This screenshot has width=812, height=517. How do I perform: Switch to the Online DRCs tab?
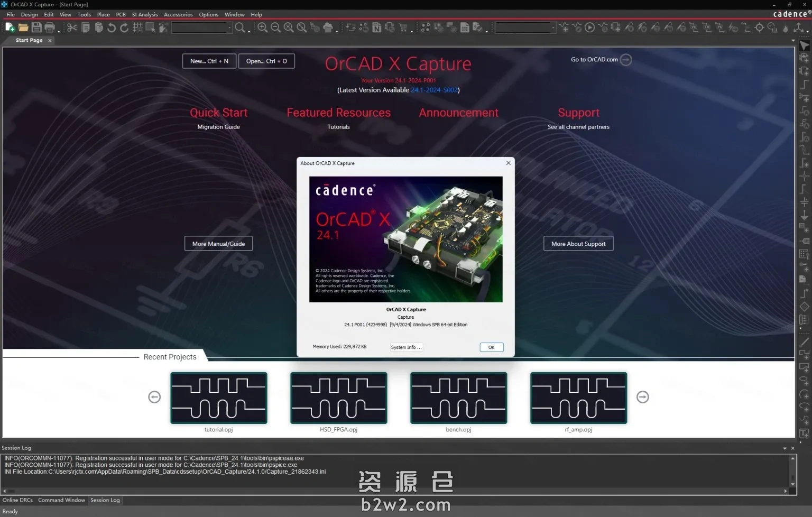point(17,500)
